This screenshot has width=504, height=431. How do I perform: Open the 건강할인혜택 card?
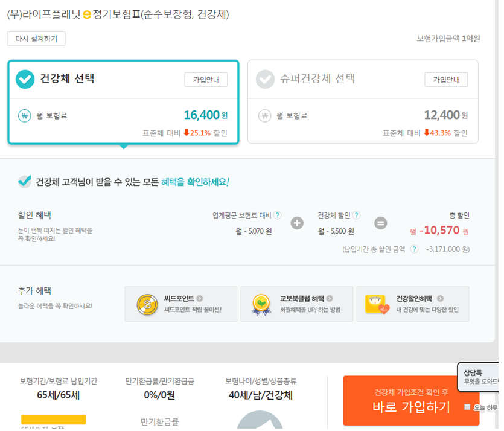(413, 304)
